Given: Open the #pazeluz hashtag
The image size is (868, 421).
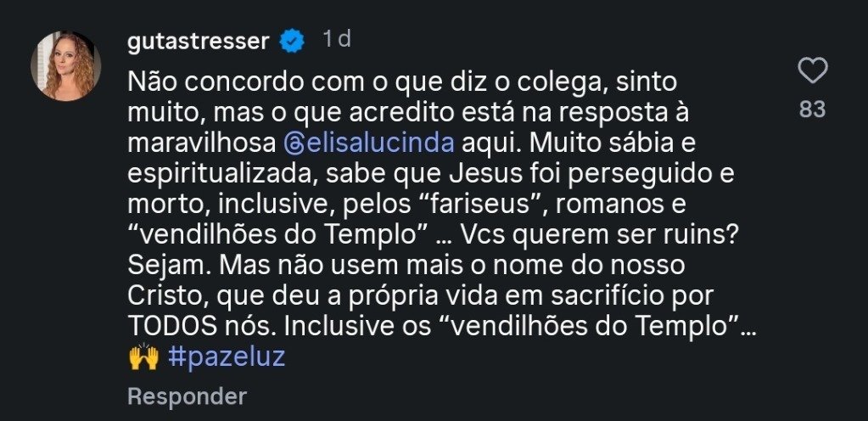Looking at the screenshot, I should (227, 357).
